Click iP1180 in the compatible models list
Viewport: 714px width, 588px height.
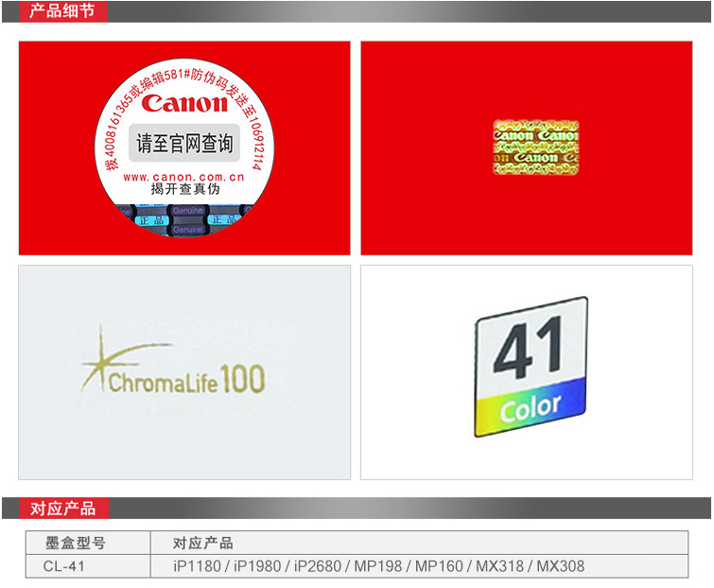pyautogui.click(x=197, y=566)
